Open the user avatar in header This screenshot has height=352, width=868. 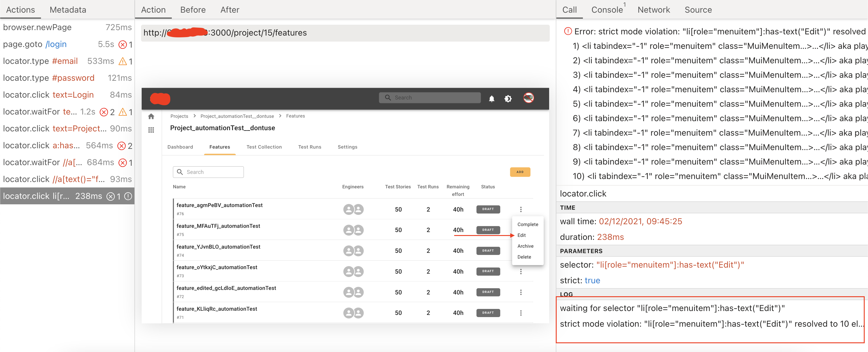tap(528, 98)
